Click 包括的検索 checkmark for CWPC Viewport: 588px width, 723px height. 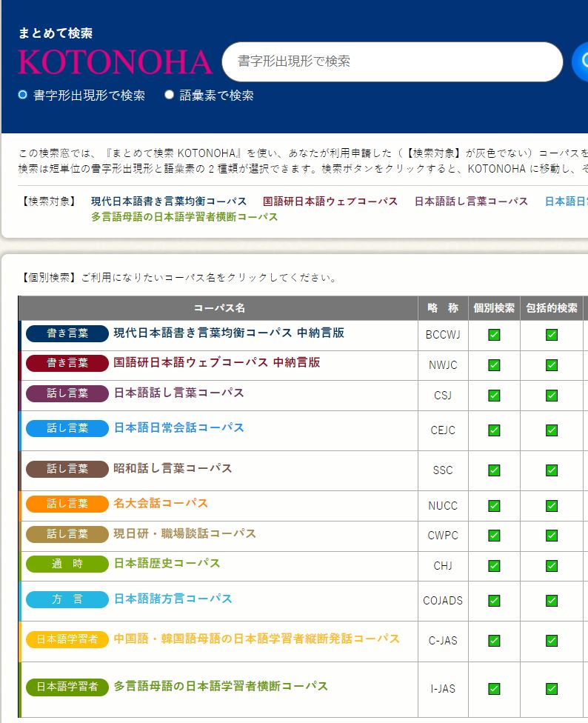(552, 536)
